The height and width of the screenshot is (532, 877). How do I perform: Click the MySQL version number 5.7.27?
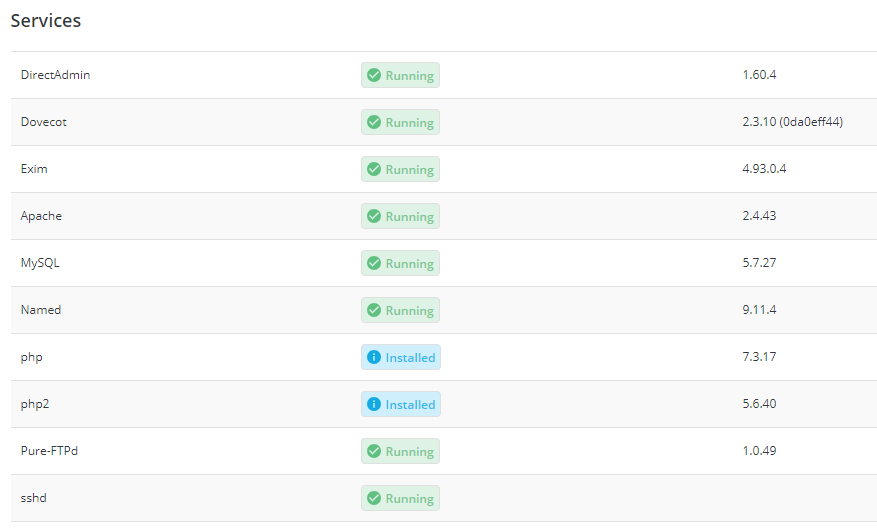click(759, 263)
